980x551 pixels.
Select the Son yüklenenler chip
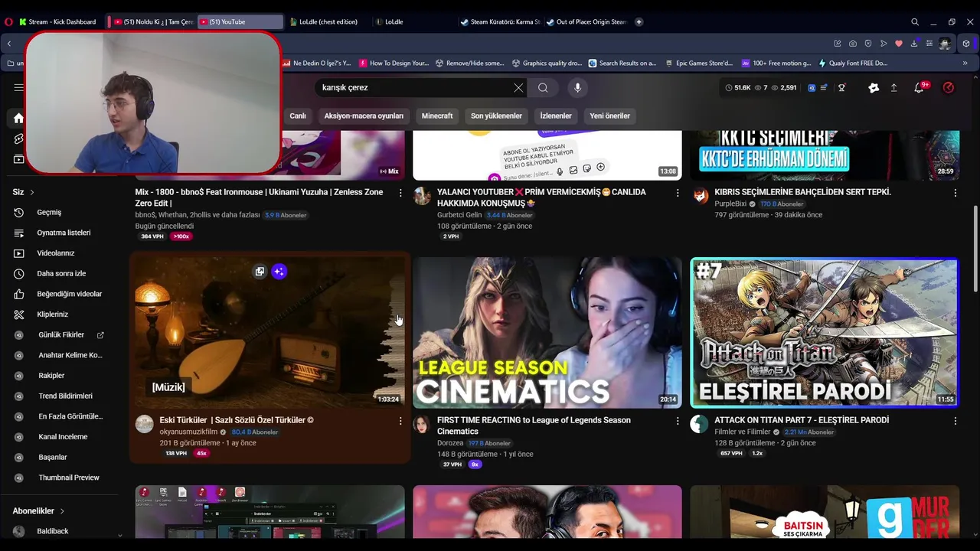[496, 116]
